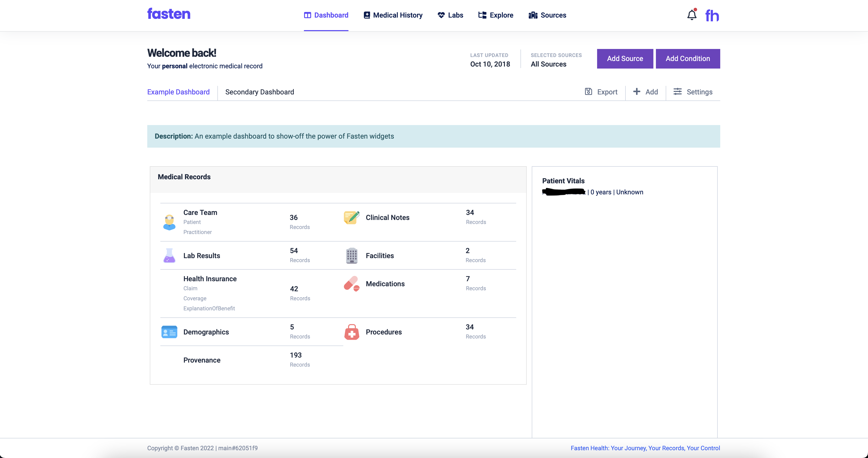Click the Care Team doctor icon

coord(169,222)
